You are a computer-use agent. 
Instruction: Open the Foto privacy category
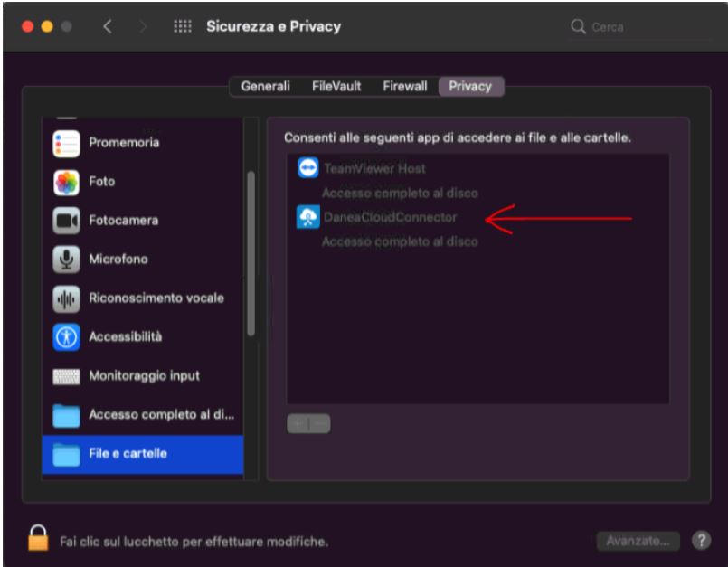point(101,182)
